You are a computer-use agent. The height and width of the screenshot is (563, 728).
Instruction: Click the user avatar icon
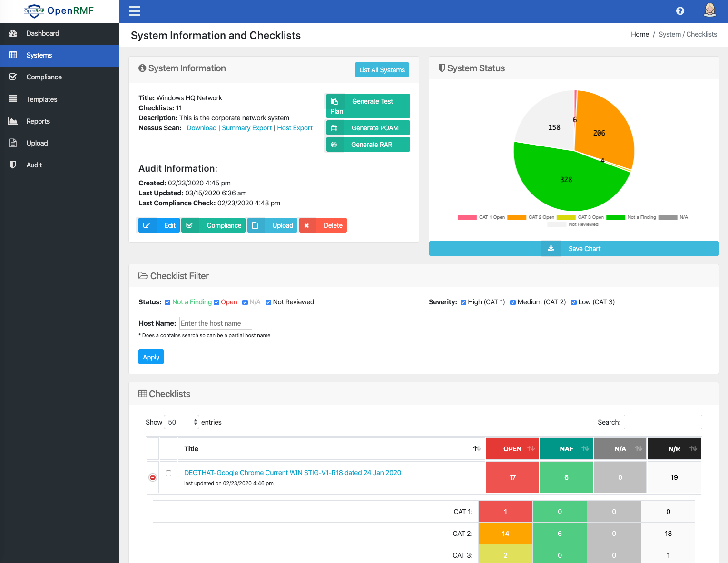pos(709,10)
